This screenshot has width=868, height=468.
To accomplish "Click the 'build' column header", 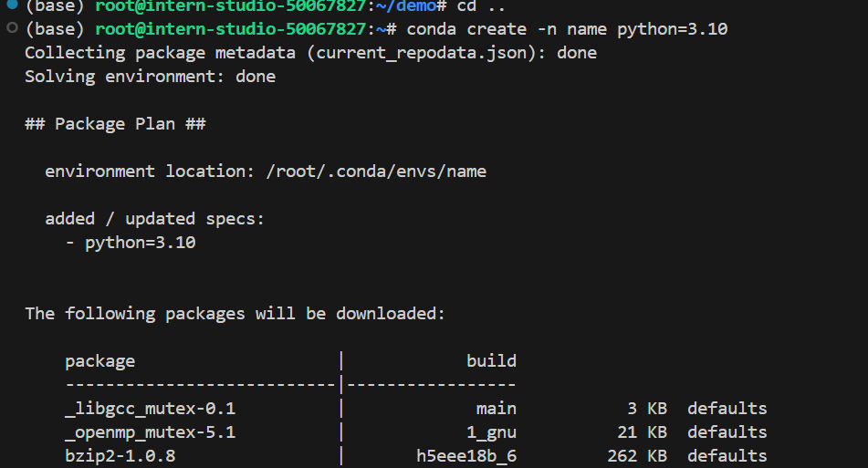I will pos(491,361).
